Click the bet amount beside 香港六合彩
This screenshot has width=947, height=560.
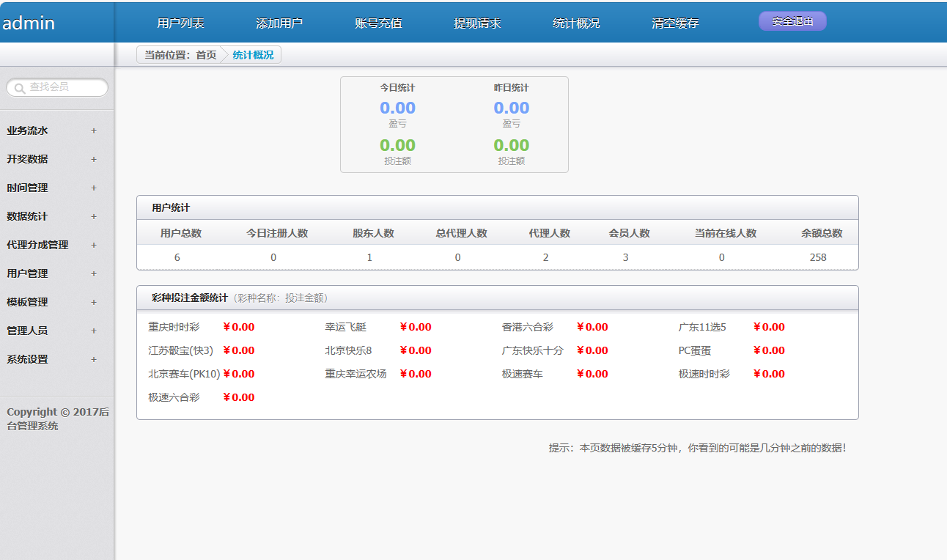(592, 327)
